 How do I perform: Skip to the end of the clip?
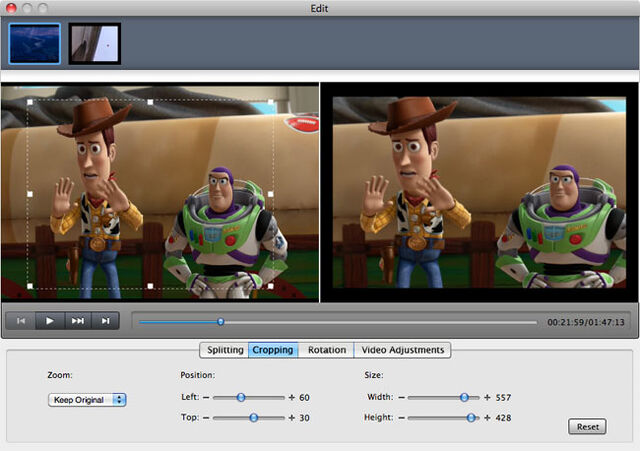point(105,321)
